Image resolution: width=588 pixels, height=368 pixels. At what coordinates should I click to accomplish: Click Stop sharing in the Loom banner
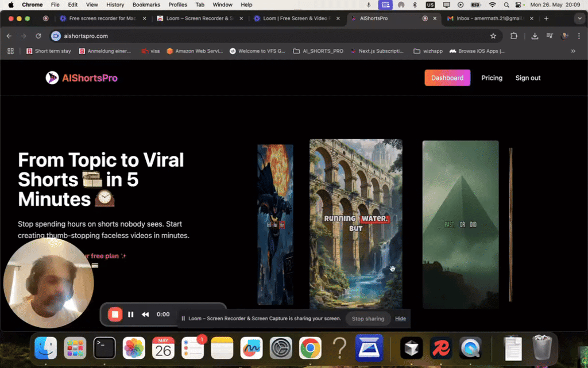click(x=368, y=319)
